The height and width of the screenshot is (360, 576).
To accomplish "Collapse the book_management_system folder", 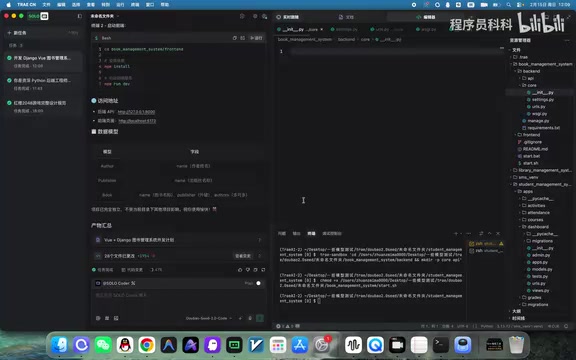I will coord(542,64).
